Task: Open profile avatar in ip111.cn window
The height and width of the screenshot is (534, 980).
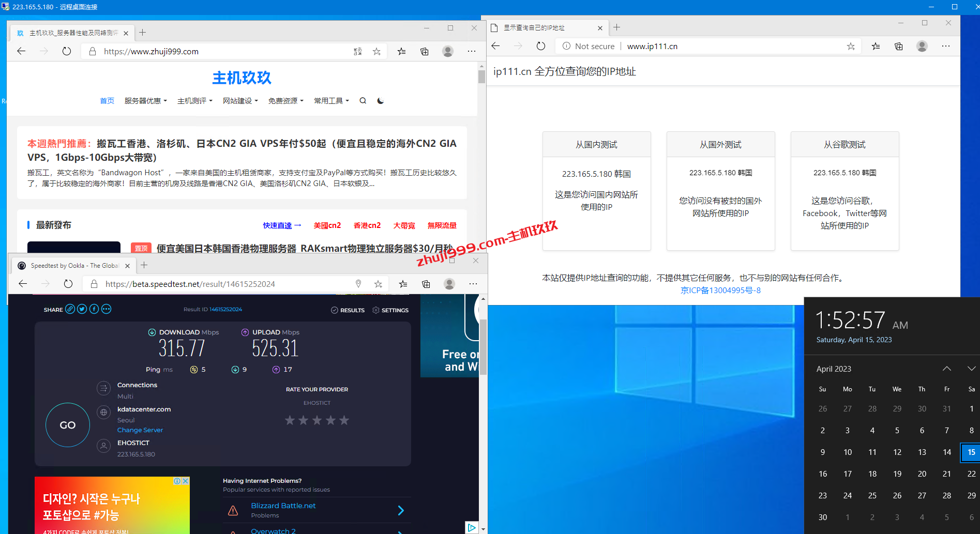Action: click(922, 46)
